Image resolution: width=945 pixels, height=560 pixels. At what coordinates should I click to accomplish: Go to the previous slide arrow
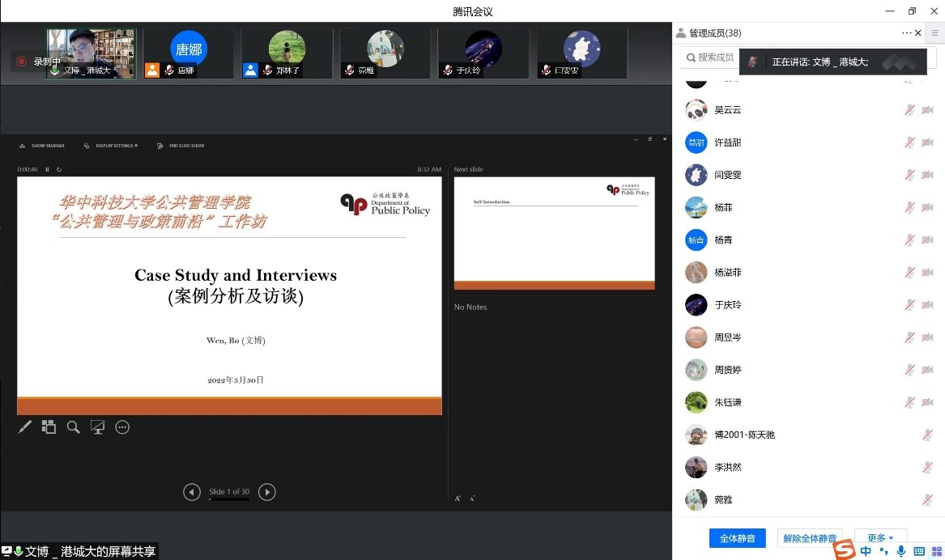[192, 492]
